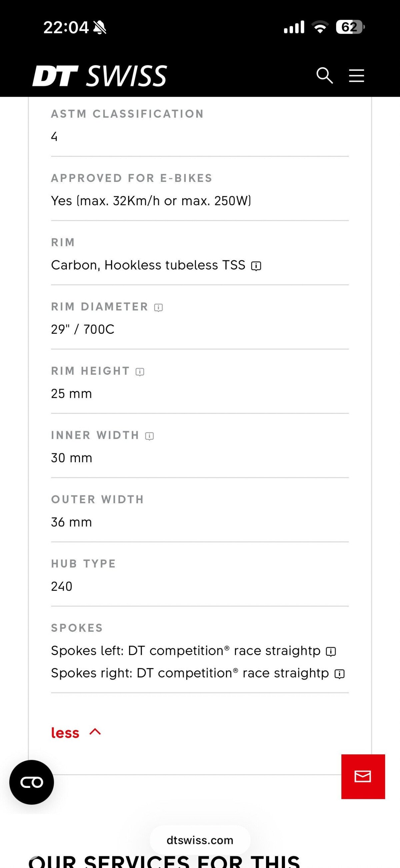Viewport: 400px width, 868px height.
Task: Open Rim Diameter info icon
Action: click(x=159, y=307)
